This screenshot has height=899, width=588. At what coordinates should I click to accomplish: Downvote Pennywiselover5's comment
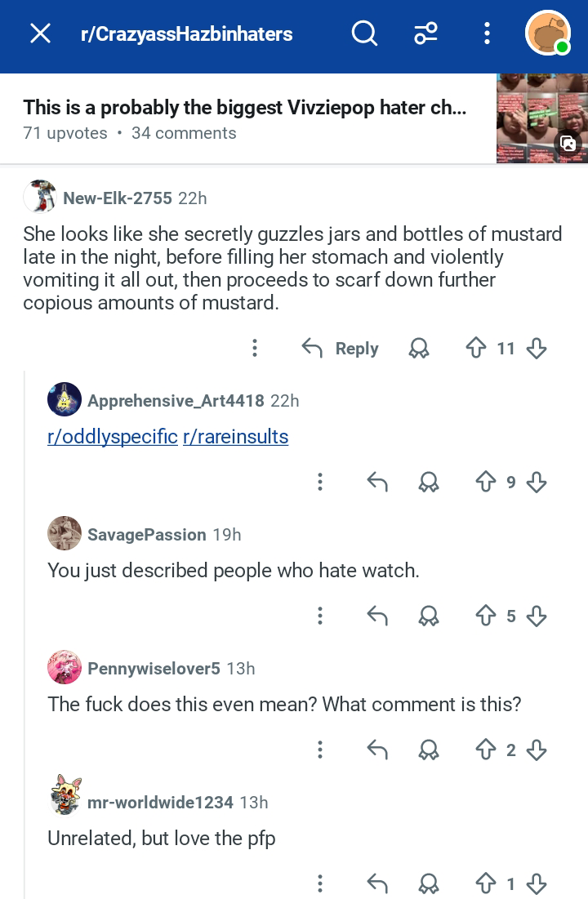pos(537,750)
